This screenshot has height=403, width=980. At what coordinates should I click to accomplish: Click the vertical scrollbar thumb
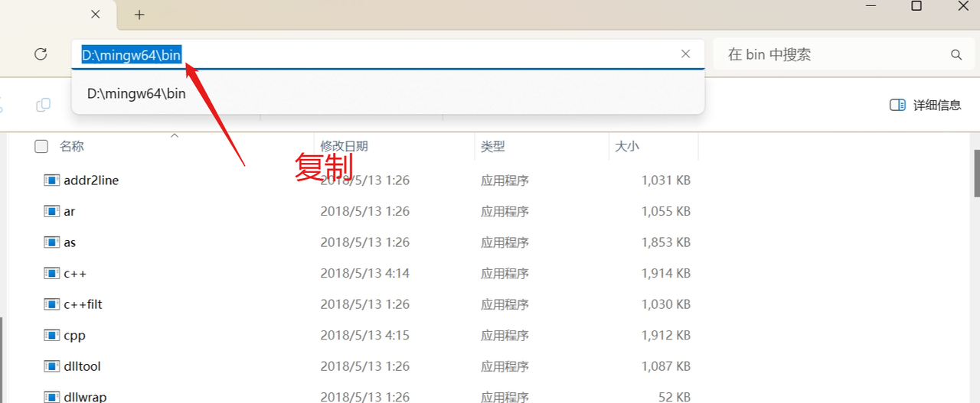(976, 173)
